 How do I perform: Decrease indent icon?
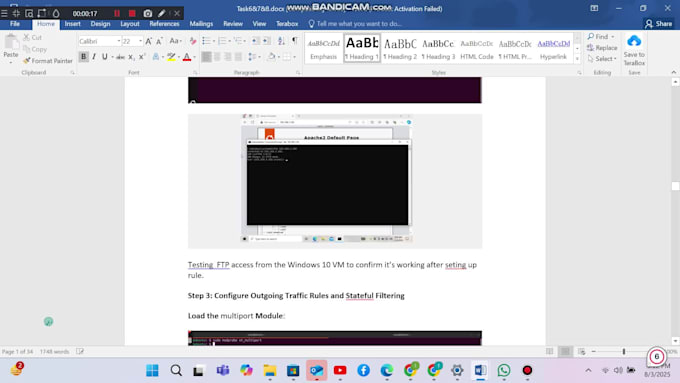(255, 41)
